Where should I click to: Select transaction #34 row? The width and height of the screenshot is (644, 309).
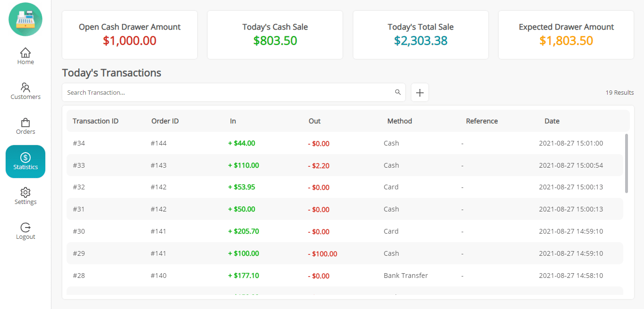pyautogui.click(x=79, y=143)
